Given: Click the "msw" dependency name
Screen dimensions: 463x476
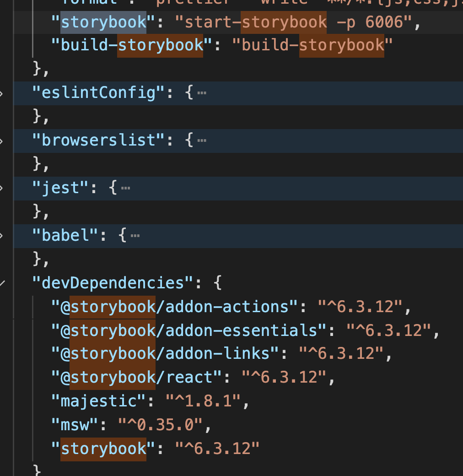Looking at the screenshot, I should (75, 425).
